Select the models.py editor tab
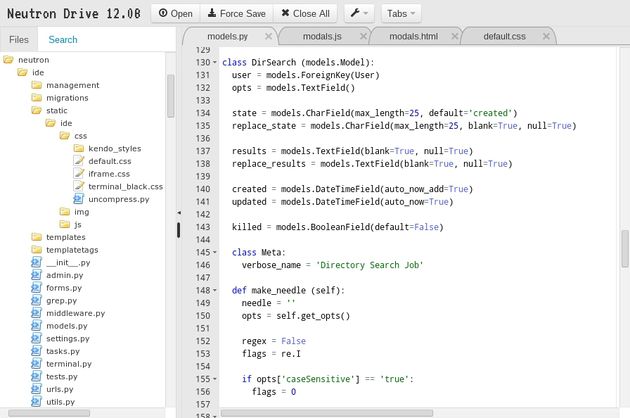Image resolution: width=630 pixels, height=418 pixels. pyautogui.click(x=227, y=36)
